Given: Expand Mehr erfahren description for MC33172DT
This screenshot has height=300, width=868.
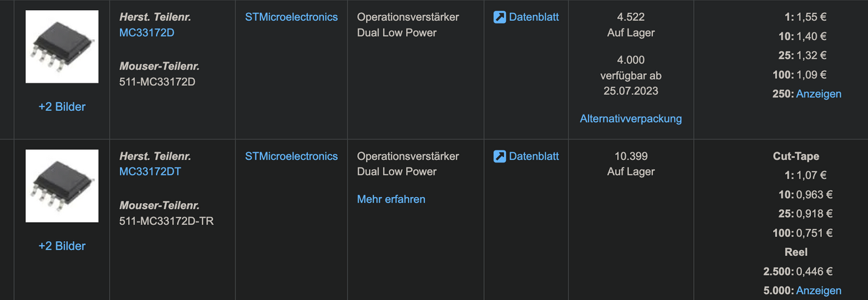Looking at the screenshot, I should [391, 199].
